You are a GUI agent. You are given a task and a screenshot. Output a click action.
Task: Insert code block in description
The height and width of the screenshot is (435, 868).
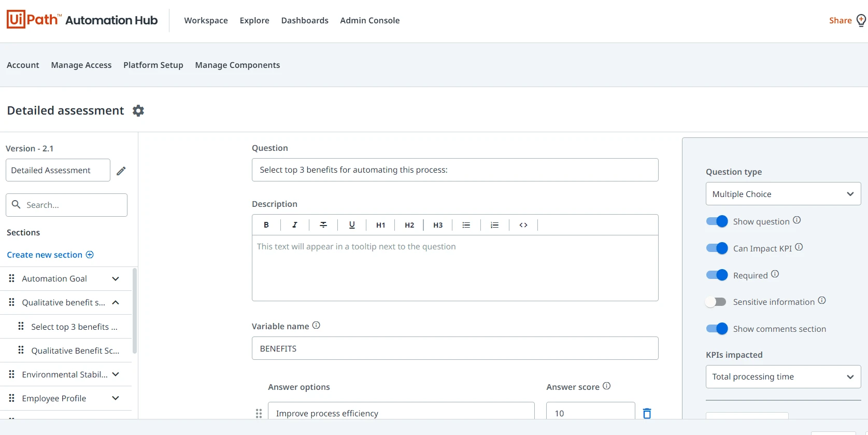[x=523, y=225]
